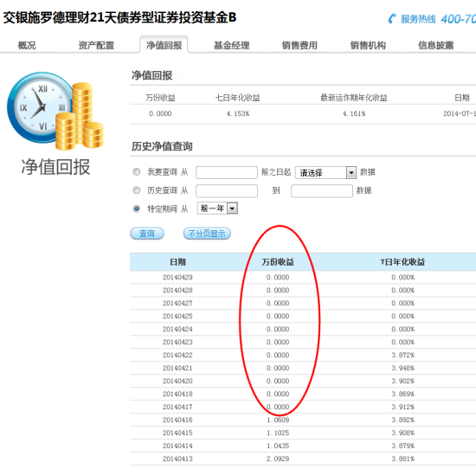Click date cell 20140423
Viewport: 476px width, 468px height.
click(177, 342)
